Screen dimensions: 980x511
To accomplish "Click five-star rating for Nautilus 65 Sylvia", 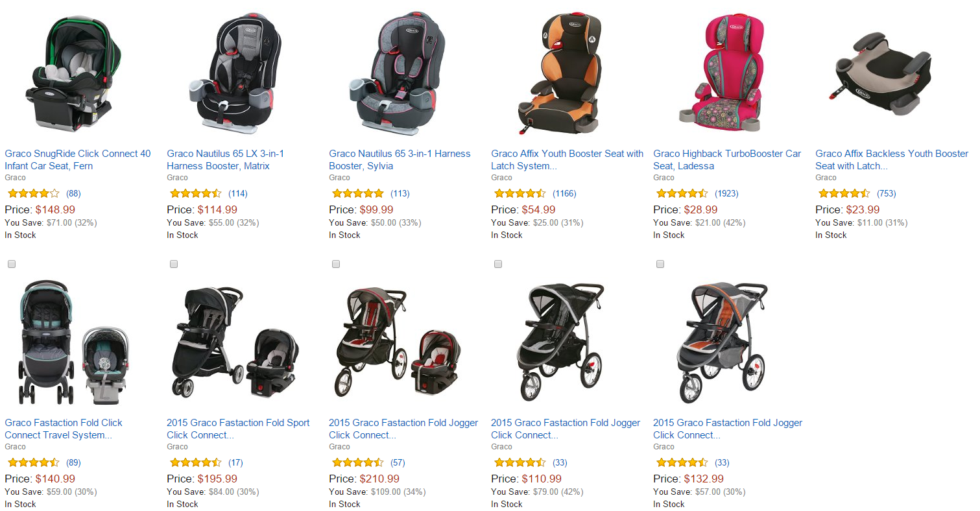I will [358, 193].
